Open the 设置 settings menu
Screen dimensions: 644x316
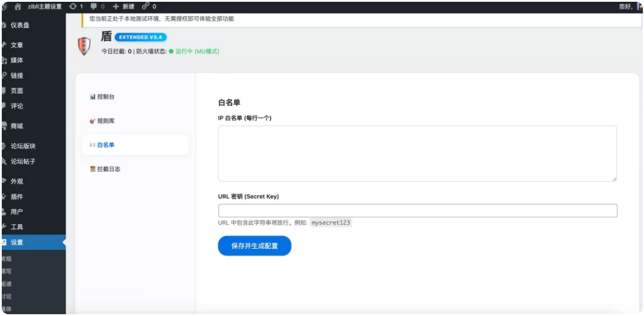[x=17, y=242]
